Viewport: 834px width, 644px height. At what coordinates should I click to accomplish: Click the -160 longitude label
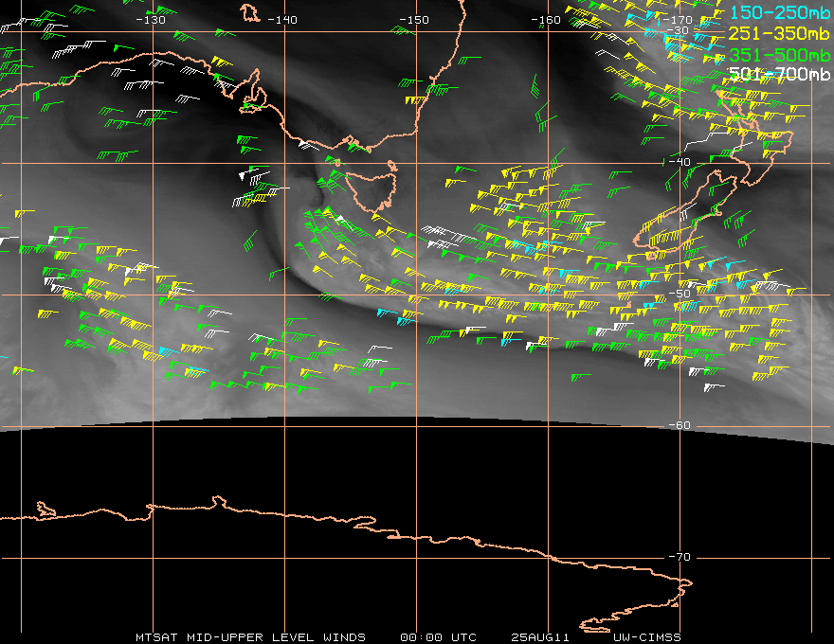546,20
